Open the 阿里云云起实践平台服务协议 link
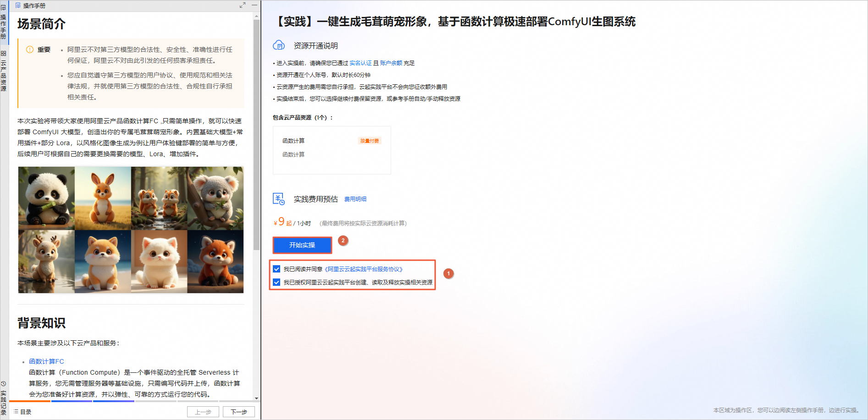 tap(364, 269)
